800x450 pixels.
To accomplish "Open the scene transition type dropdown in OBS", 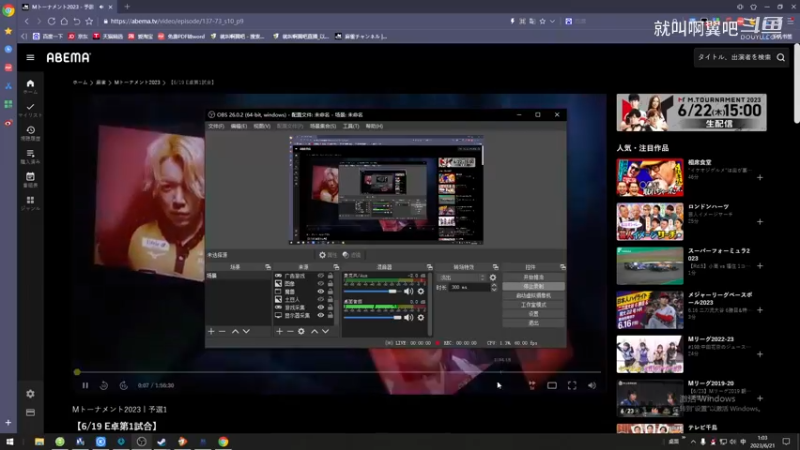I will coord(461,278).
